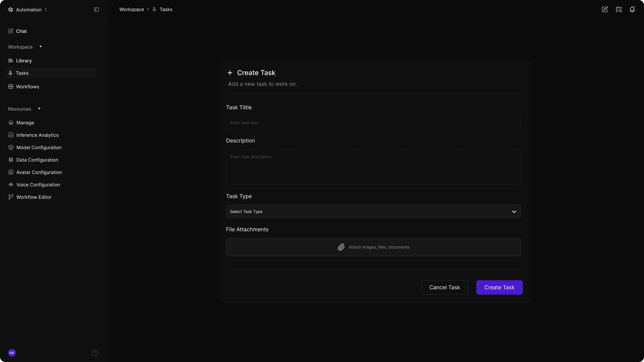The height and width of the screenshot is (362, 644).
Task: Focus the Enter task title field
Action: click(x=373, y=123)
